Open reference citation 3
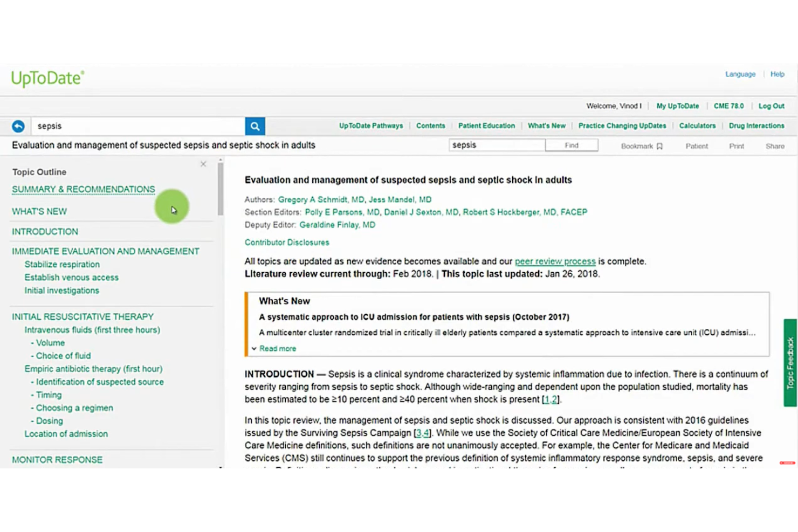The image size is (798, 532). point(419,433)
